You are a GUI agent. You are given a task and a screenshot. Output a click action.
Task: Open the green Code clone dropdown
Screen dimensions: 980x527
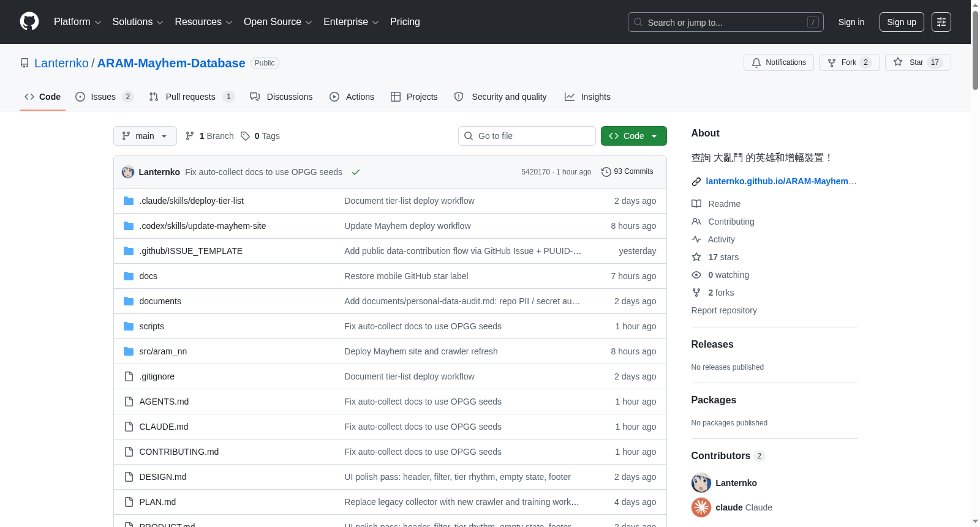pyautogui.click(x=634, y=136)
